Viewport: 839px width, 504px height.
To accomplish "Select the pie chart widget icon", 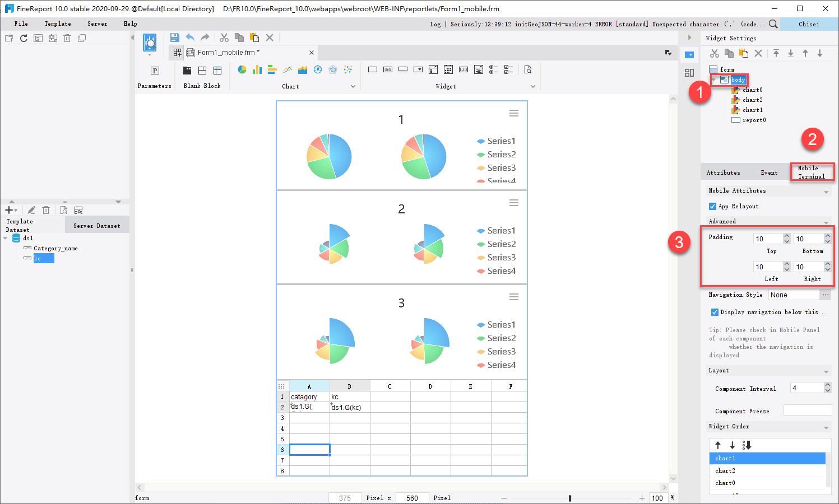I will tap(242, 69).
